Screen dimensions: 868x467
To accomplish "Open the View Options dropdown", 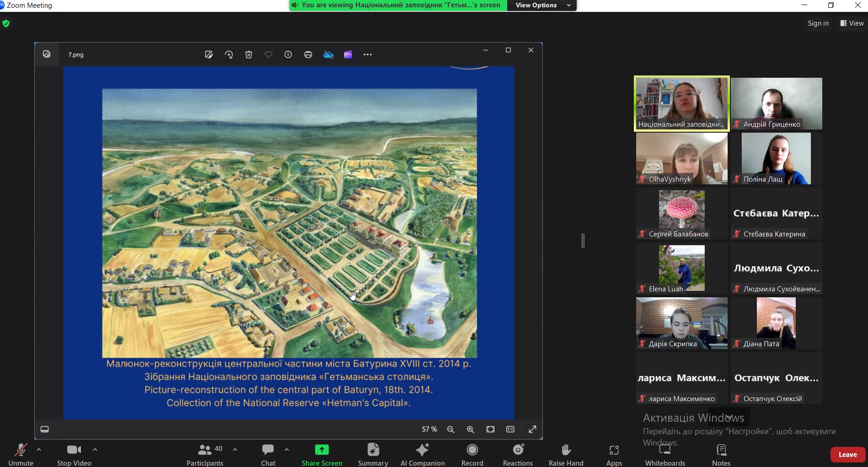I will tap(543, 5).
